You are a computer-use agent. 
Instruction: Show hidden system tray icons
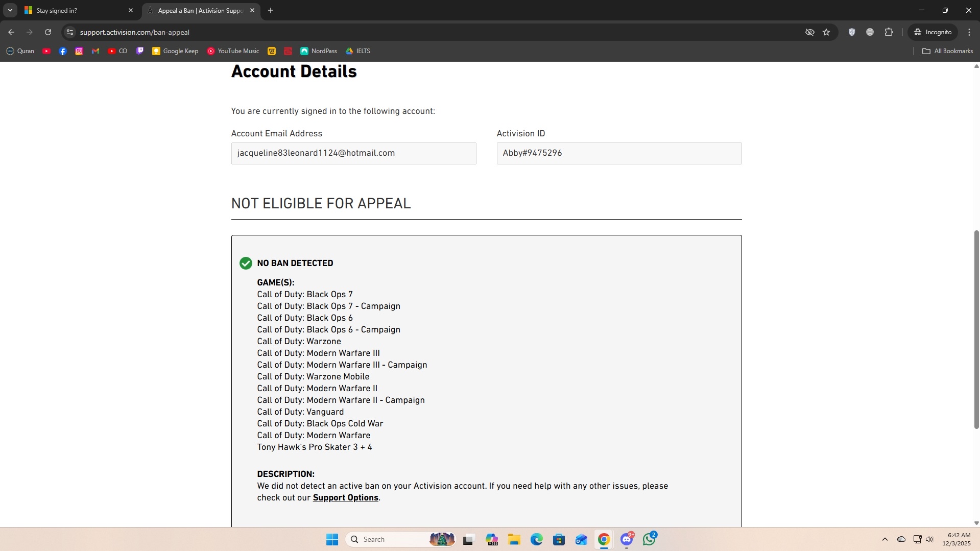(x=885, y=539)
